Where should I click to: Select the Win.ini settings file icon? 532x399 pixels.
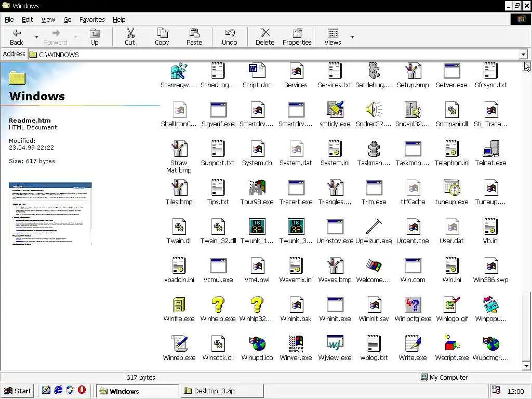point(452,265)
